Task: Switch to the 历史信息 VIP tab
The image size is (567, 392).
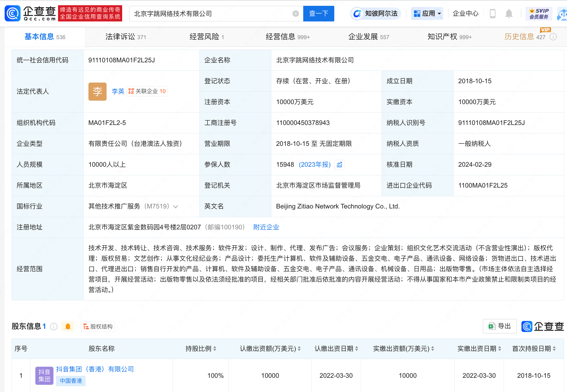Action: pyautogui.click(x=525, y=37)
